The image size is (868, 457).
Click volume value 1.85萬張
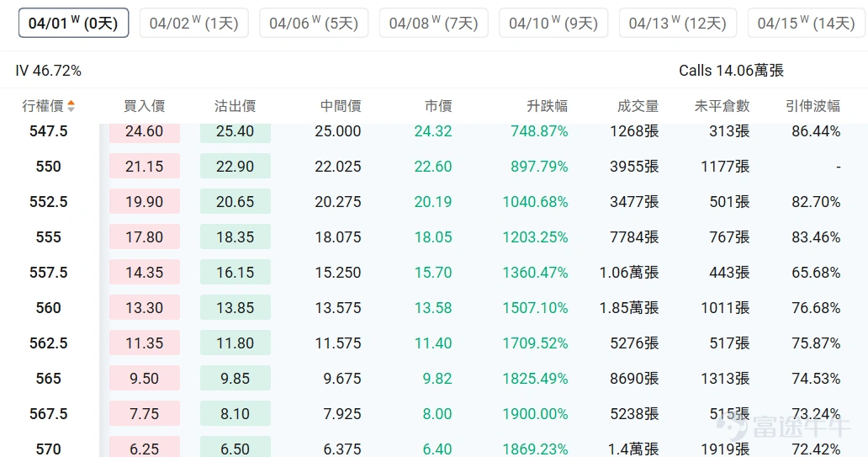pyautogui.click(x=629, y=308)
